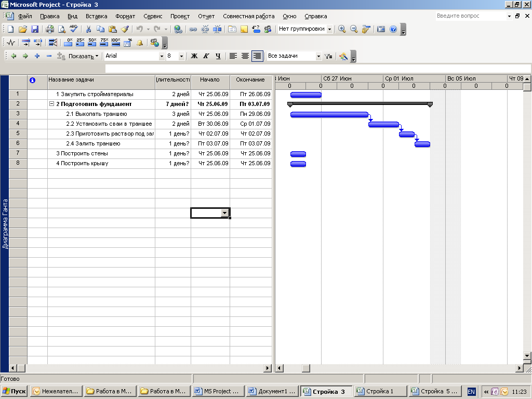Go to the selected task in the chart
Image resolution: width=532 pixels, height=399 pixels.
[x=366, y=29]
